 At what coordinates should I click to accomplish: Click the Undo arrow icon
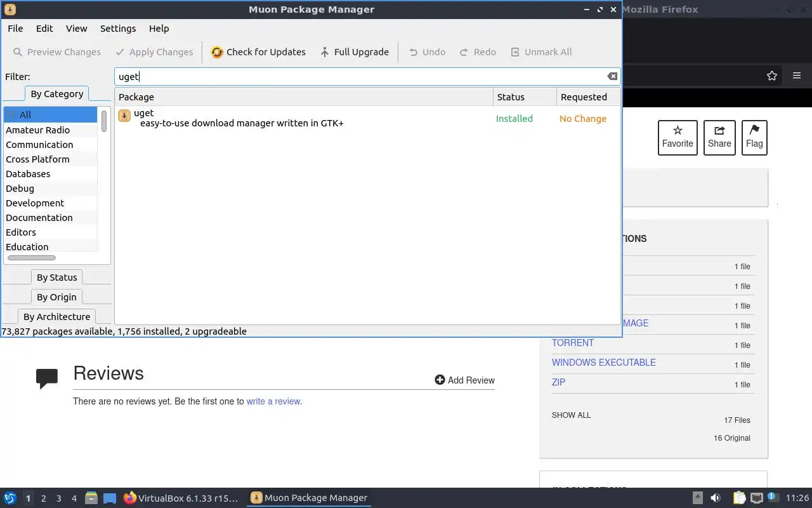(x=414, y=52)
